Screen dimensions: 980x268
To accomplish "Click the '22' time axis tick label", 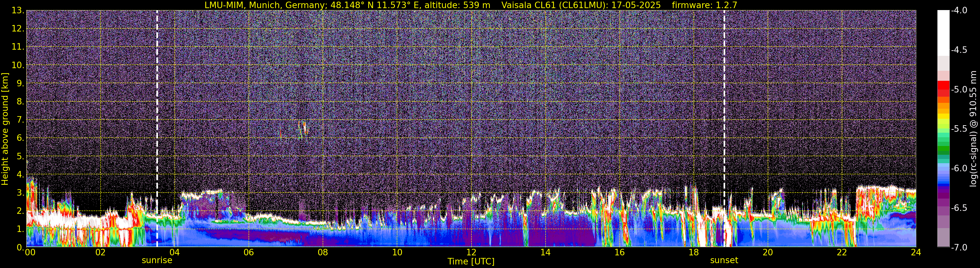I will (842, 252).
